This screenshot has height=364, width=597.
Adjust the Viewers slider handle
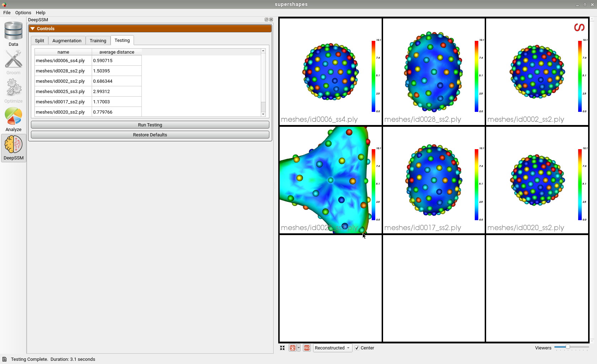click(x=568, y=347)
